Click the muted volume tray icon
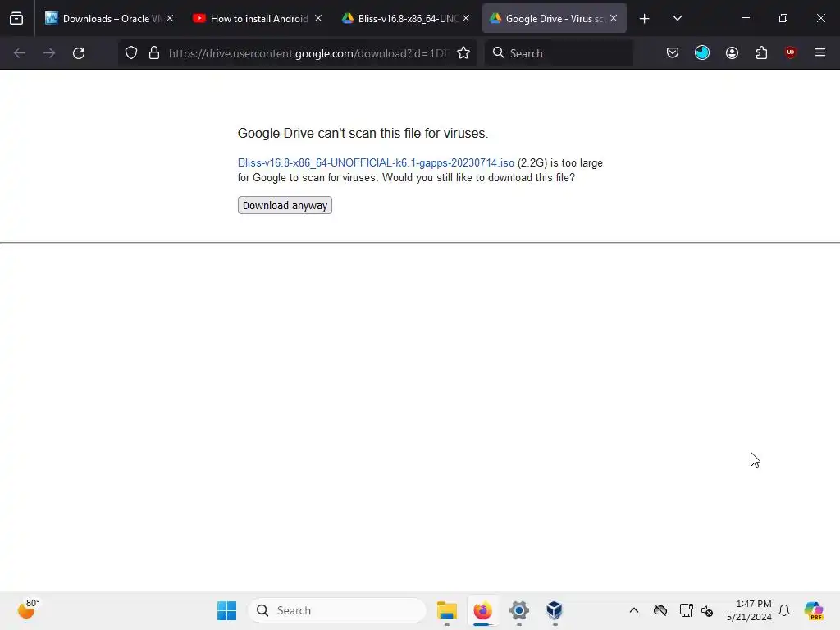 707,610
